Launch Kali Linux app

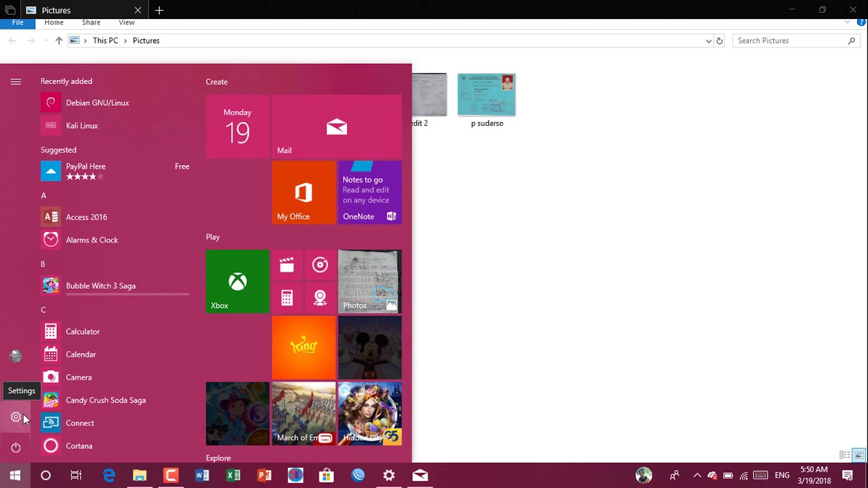[x=115, y=126]
